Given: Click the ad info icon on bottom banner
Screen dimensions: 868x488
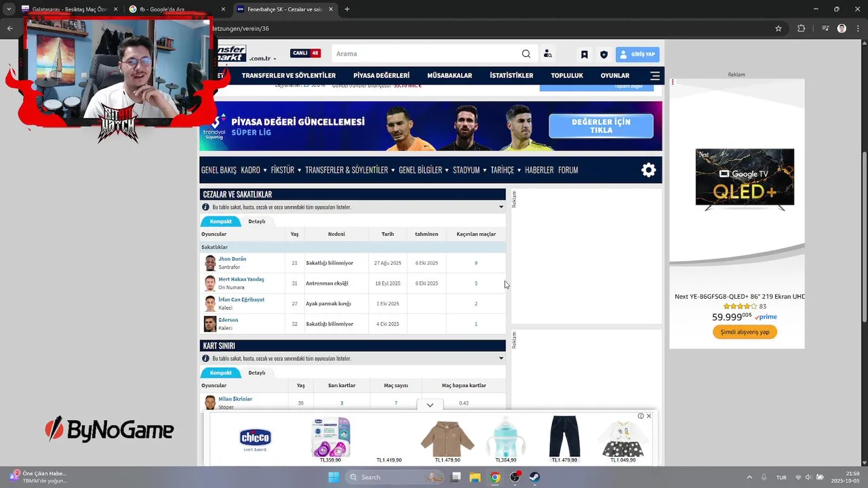Looking at the screenshot, I should point(641,416).
